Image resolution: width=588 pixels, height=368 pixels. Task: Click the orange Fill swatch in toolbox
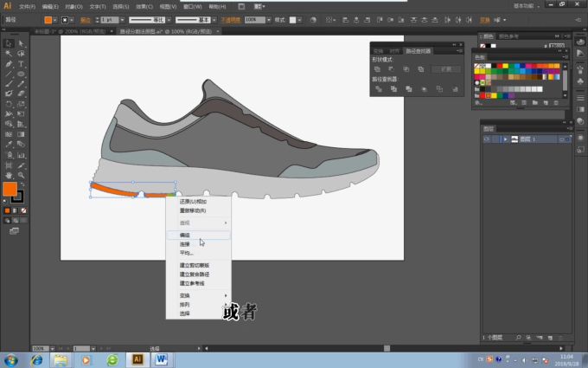coord(10,189)
